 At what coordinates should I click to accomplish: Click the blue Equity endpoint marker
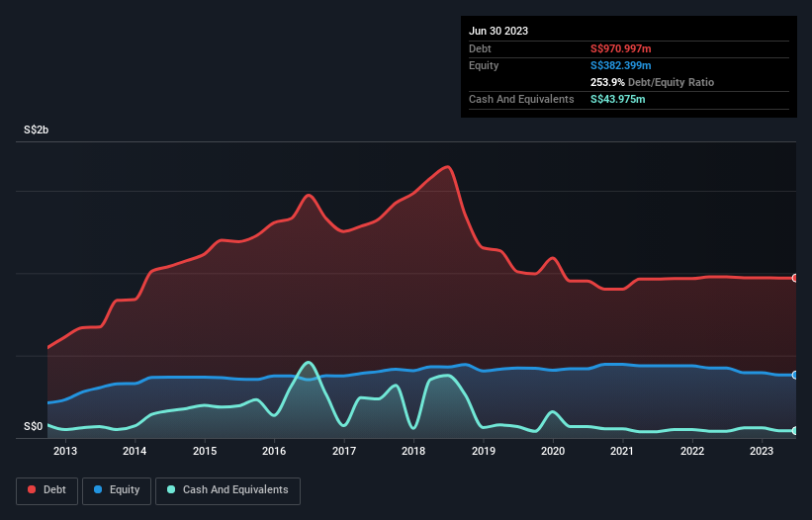pos(795,375)
